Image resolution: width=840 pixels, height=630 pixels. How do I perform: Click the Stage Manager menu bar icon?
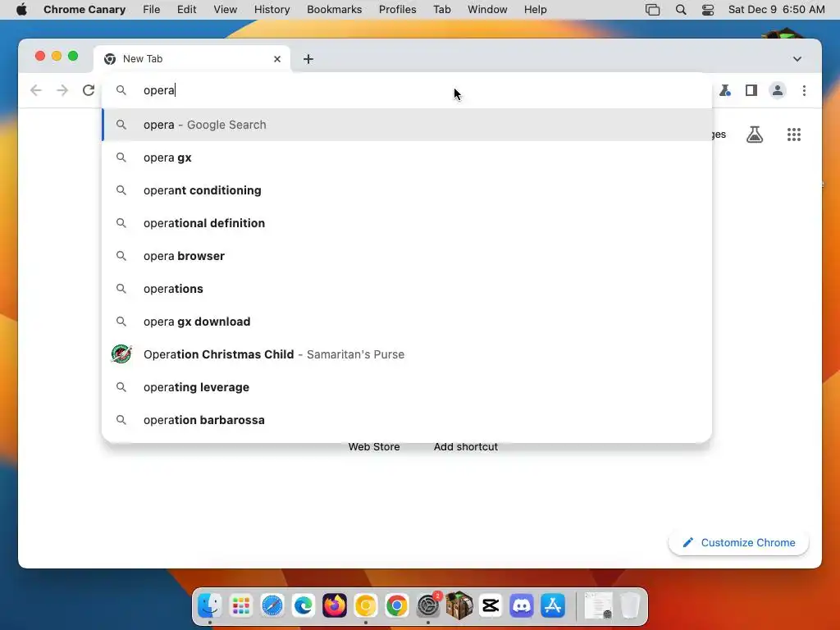pos(652,10)
